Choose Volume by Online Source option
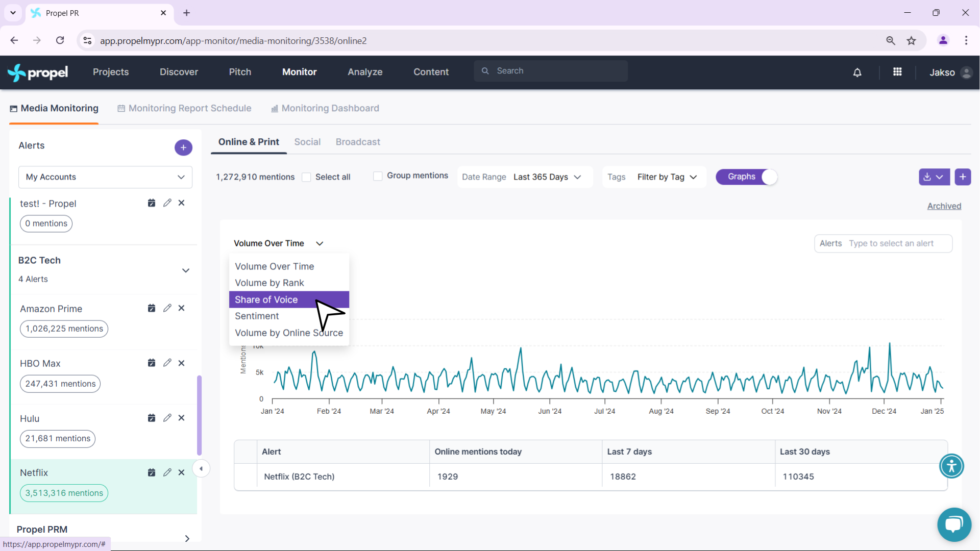 [x=289, y=333]
